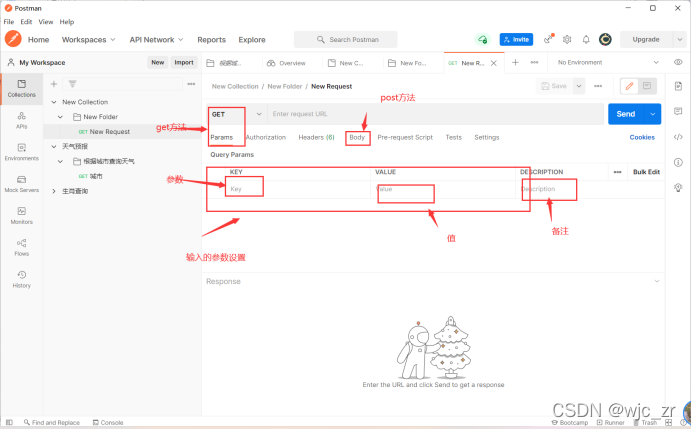This screenshot has width=691, height=430.
Task: Click the New button in workspace
Action: 157,63
